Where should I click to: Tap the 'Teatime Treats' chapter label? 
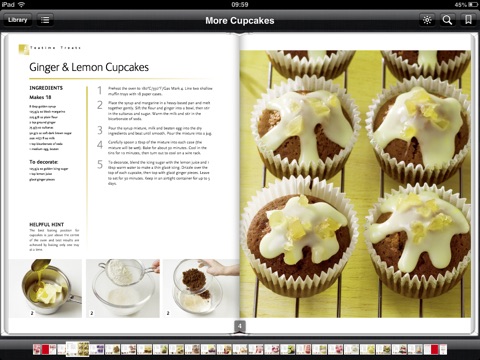pyautogui.click(x=55, y=48)
